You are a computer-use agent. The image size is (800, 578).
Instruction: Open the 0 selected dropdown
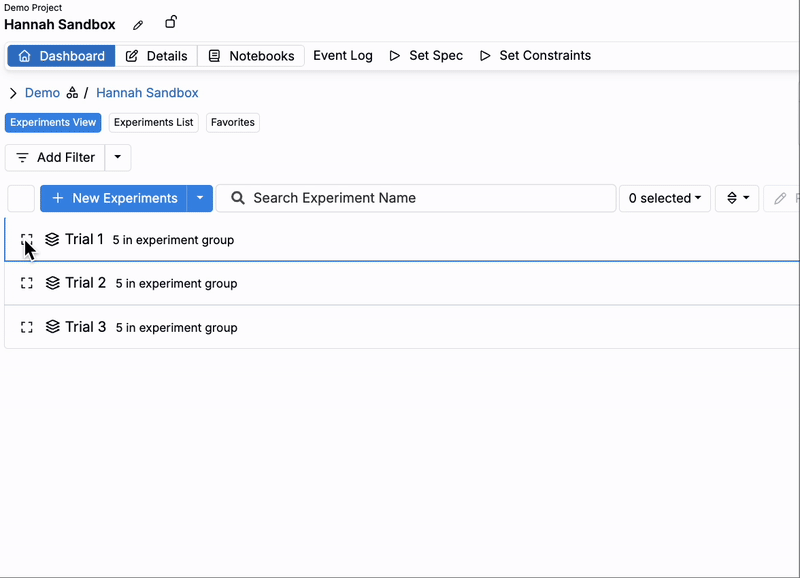click(x=664, y=198)
